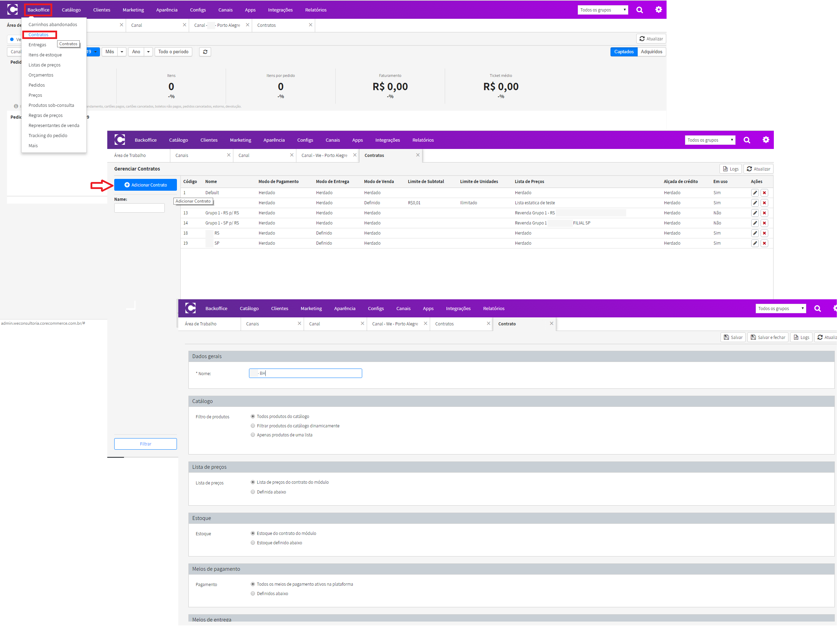Click Logs button in the Contrato form
The height and width of the screenshot is (632, 840).
coord(801,338)
